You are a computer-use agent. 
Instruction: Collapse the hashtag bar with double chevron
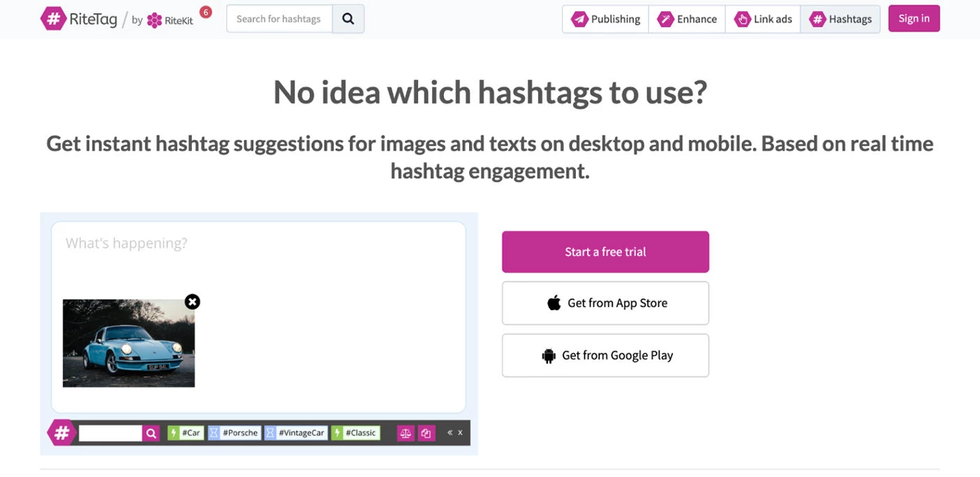click(450, 433)
